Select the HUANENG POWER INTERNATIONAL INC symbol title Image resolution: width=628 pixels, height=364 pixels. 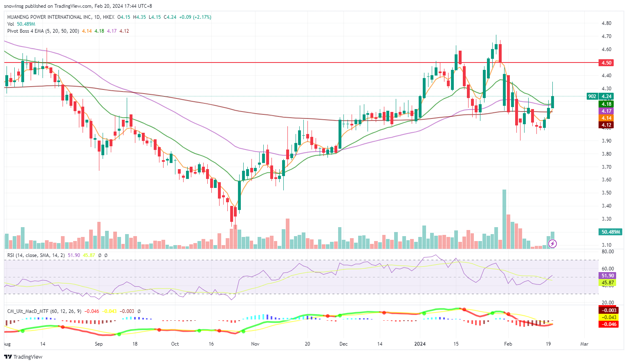coord(49,17)
